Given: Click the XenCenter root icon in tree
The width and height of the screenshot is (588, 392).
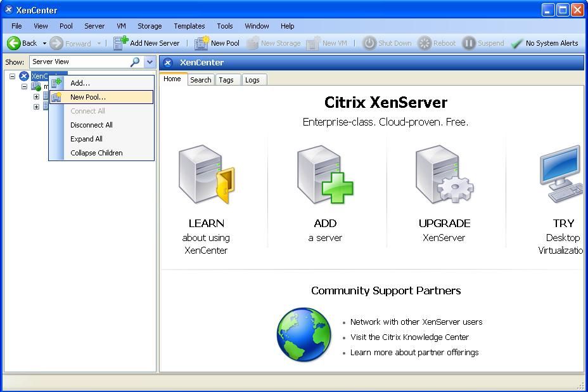Looking at the screenshot, I should [x=24, y=76].
